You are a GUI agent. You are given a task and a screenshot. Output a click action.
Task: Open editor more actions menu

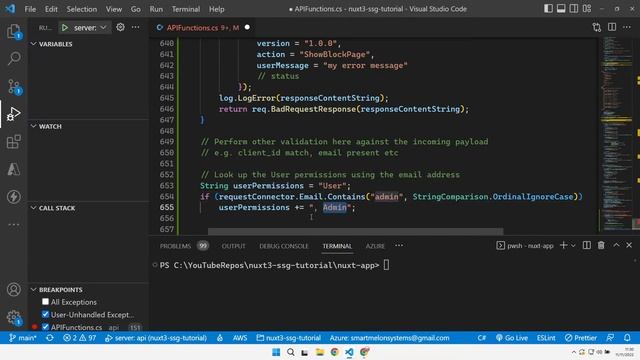627,27
